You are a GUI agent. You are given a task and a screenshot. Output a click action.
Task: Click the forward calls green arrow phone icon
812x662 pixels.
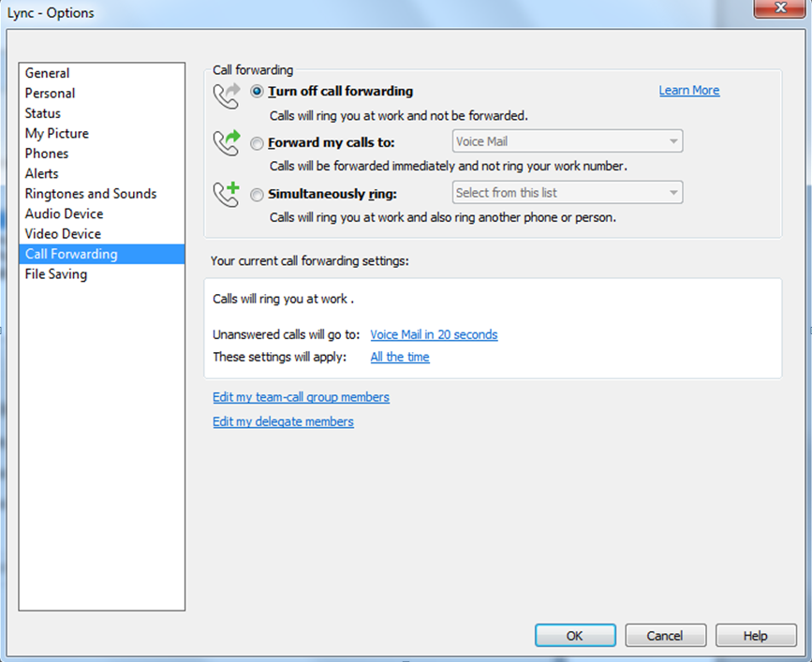227,143
